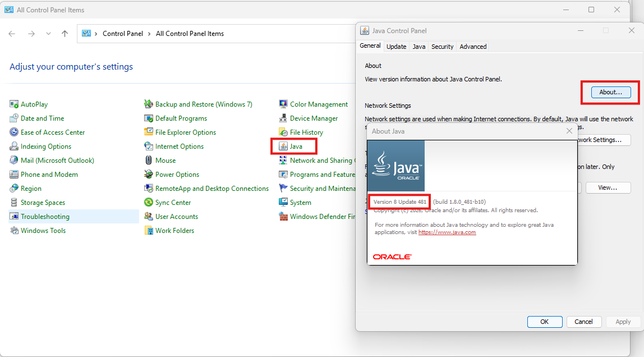The image size is (644, 357).
Task: Open the User Accounts icon
Action: coord(149,217)
